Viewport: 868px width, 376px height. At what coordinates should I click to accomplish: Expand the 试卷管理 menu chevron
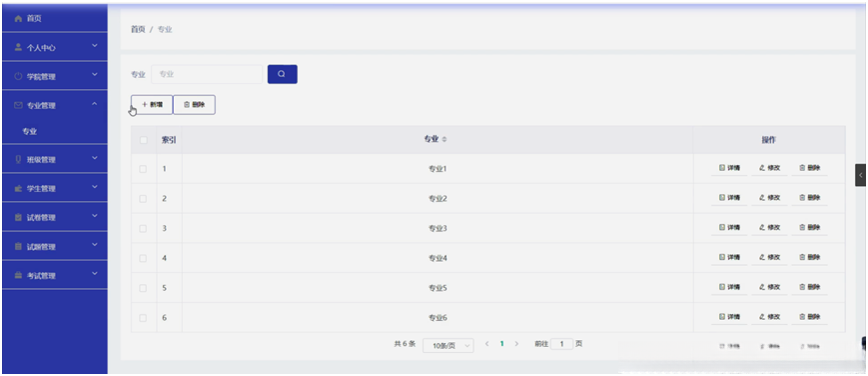point(95,216)
